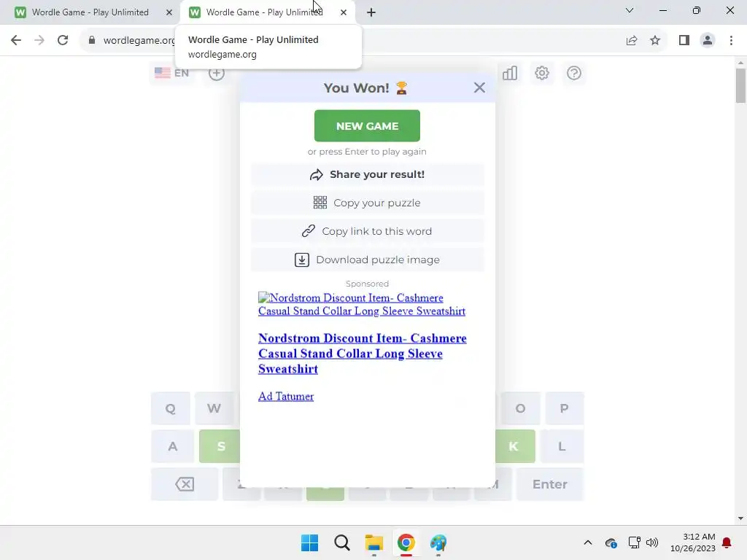This screenshot has height=560, width=747.
Task: Open Windows taskbar search
Action: (341, 542)
